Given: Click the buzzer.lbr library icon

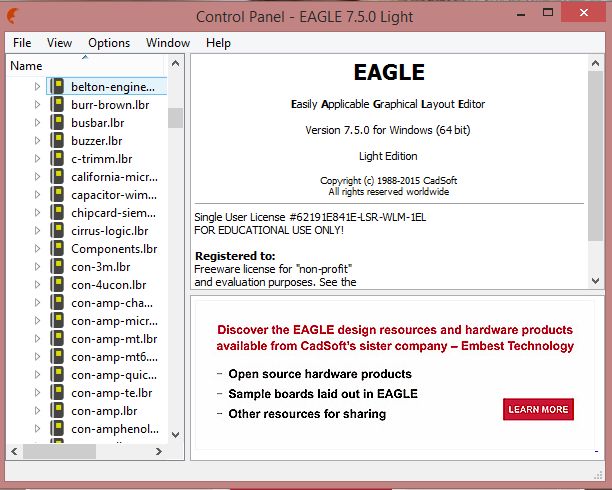Looking at the screenshot, I should tap(57, 141).
